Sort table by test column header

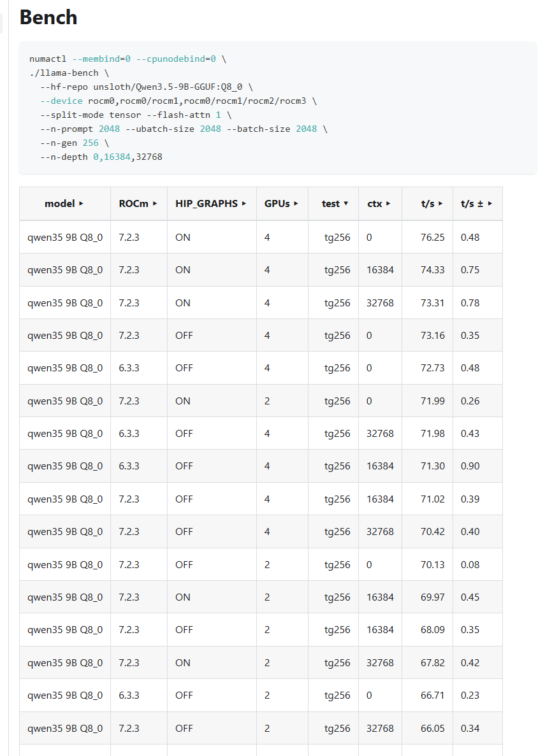tap(333, 204)
